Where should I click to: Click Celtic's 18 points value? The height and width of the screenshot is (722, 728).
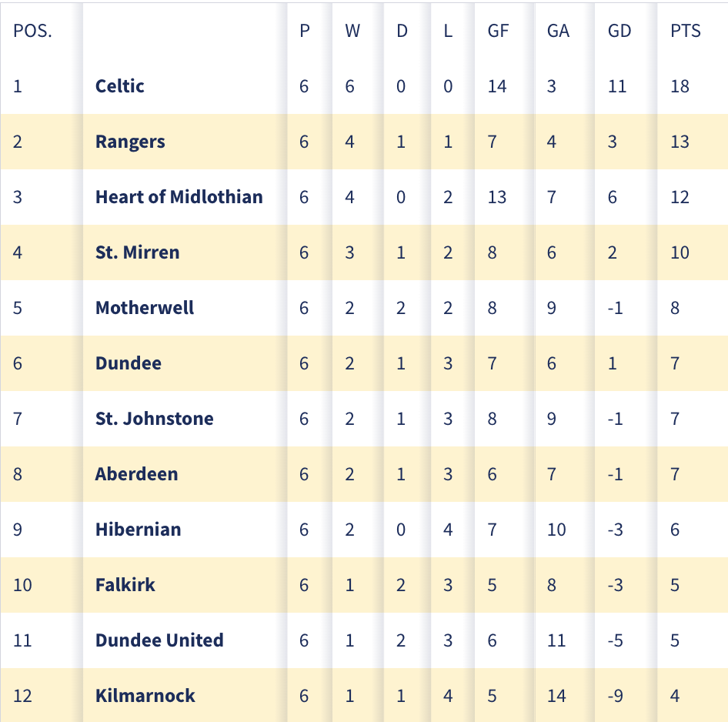(680, 86)
